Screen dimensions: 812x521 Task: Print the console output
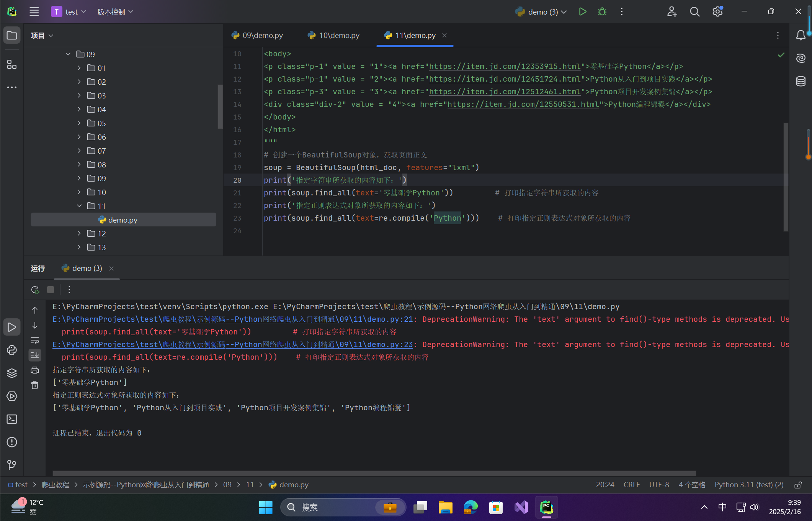[x=35, y=370]
